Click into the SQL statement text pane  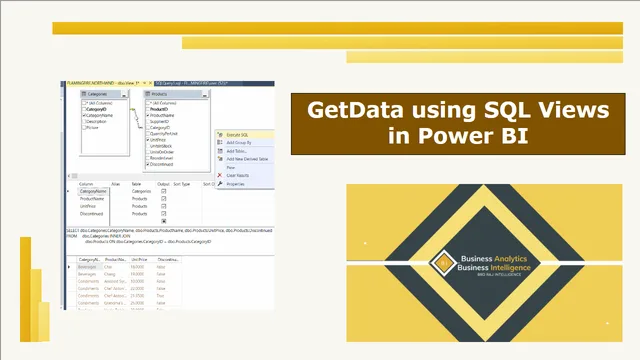pyautogui.click(x=170, y=241)
